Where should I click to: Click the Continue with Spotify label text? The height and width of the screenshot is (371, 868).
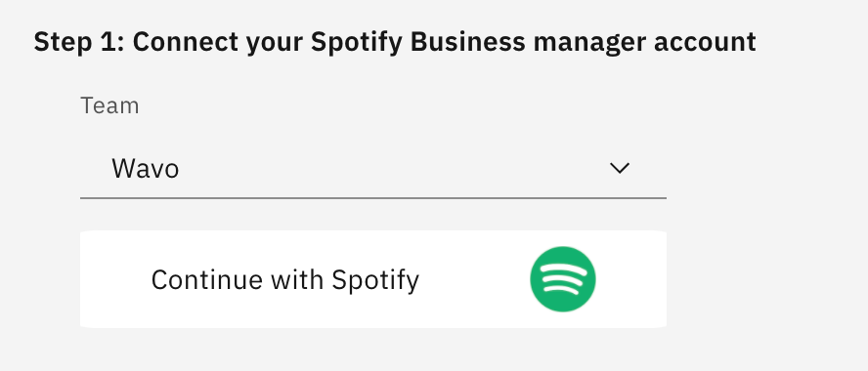[285, 280]
